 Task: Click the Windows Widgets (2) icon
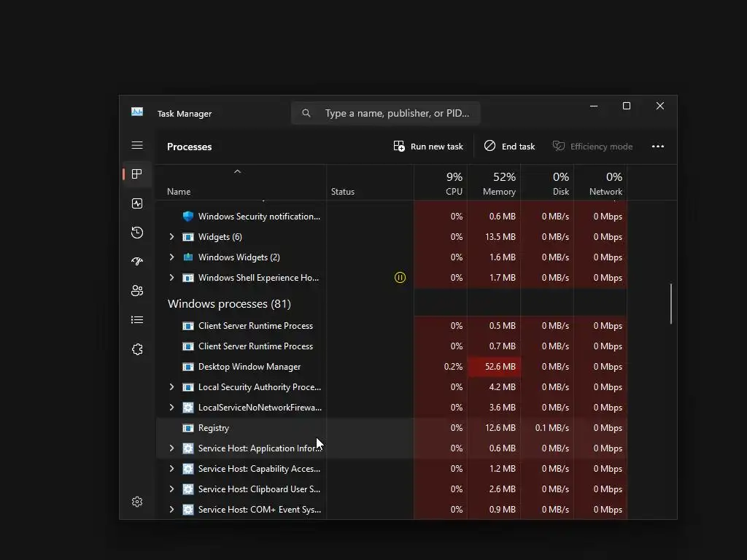pyautogui.click(x=188, y=257)
